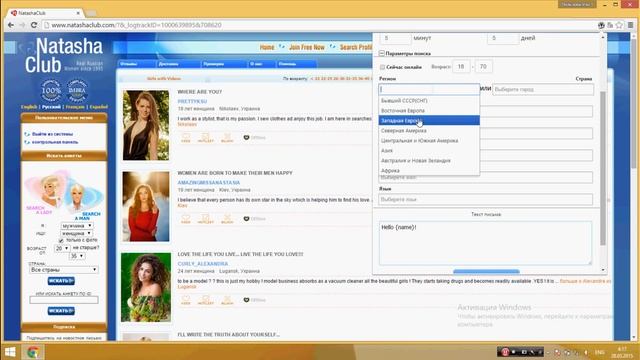Open the Выберите город field
The width and height of the screenshot is (640, 360).
pos(543,89)
